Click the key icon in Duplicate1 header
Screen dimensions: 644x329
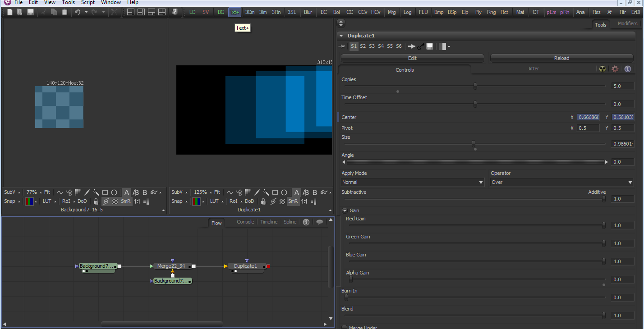(x=421, y=46)
